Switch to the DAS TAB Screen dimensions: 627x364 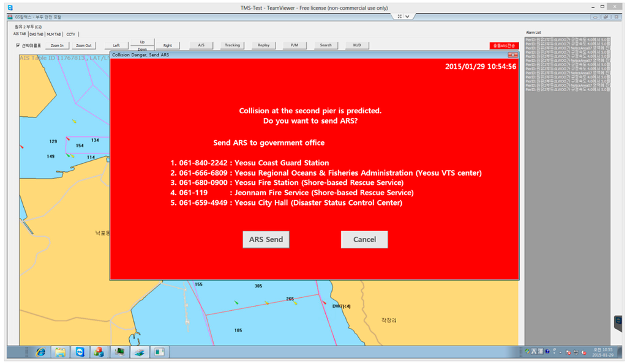click(x=36, y=34)
